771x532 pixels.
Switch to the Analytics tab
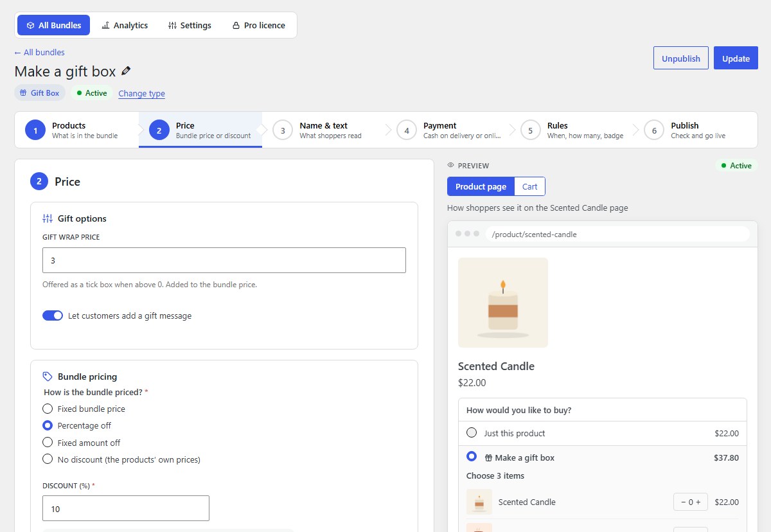click(x=125, y=25)
